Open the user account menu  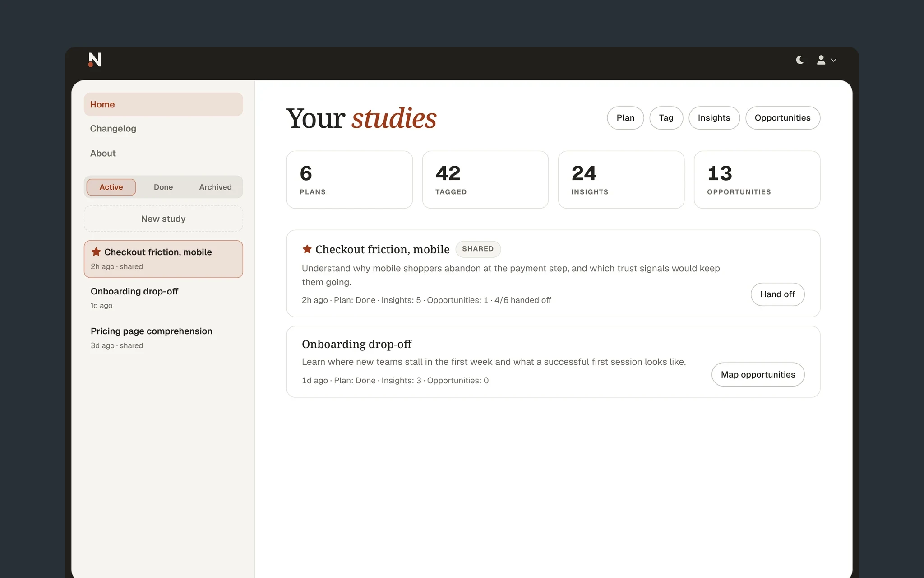click(827, 60)
